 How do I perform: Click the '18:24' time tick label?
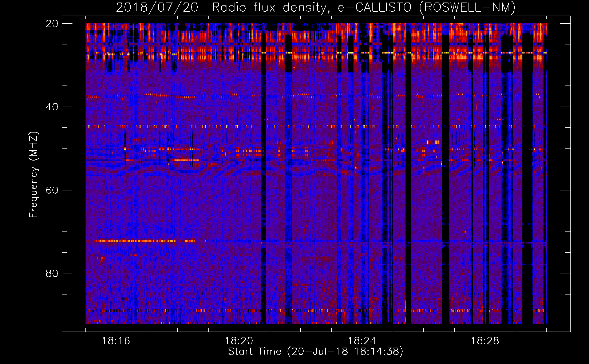(x=362, y=341)
